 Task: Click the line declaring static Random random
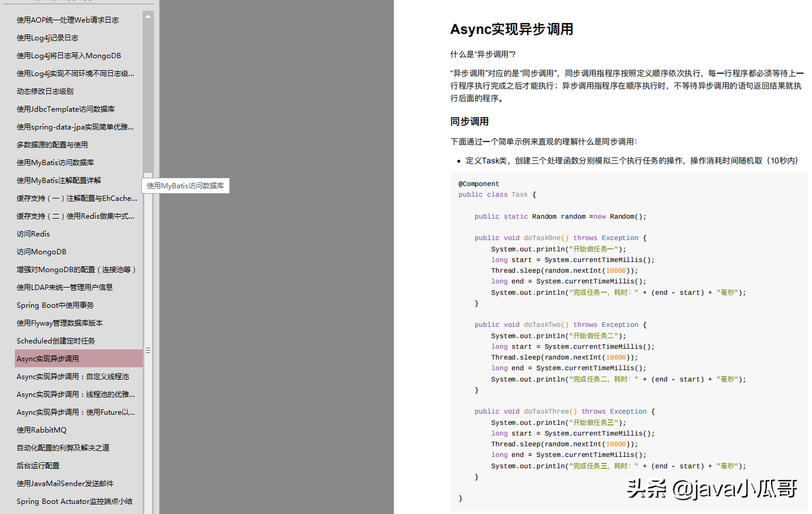560,216
